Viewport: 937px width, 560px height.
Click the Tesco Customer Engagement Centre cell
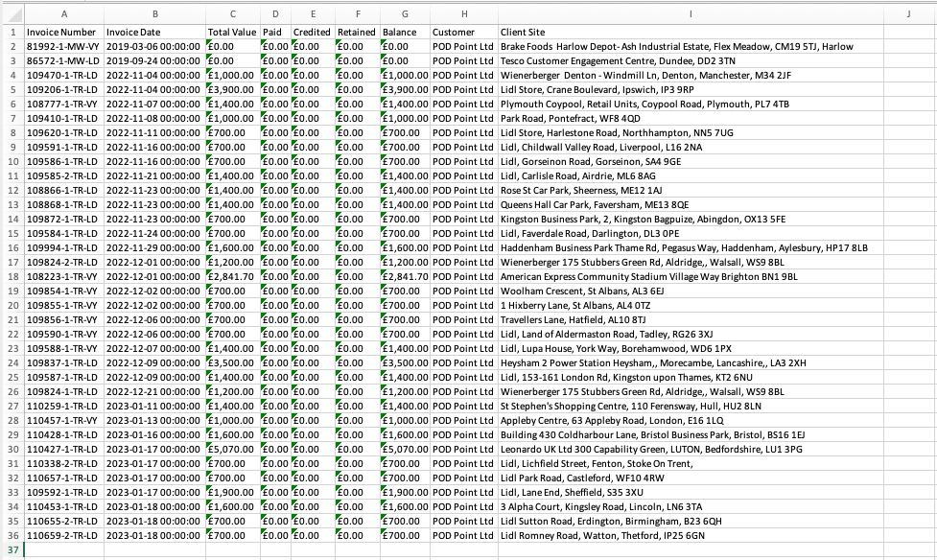[689, 60]
